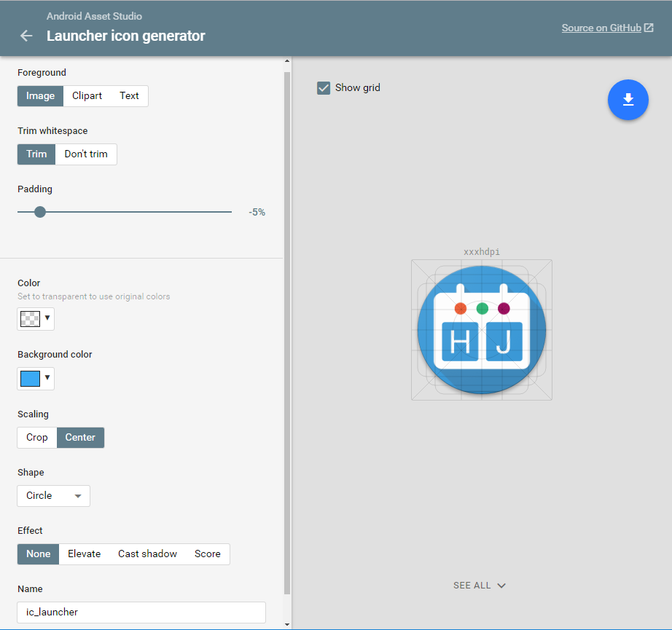Select the Image foreground tab
Viewport: 672px width, 630px height.
(x=40, y=95)
